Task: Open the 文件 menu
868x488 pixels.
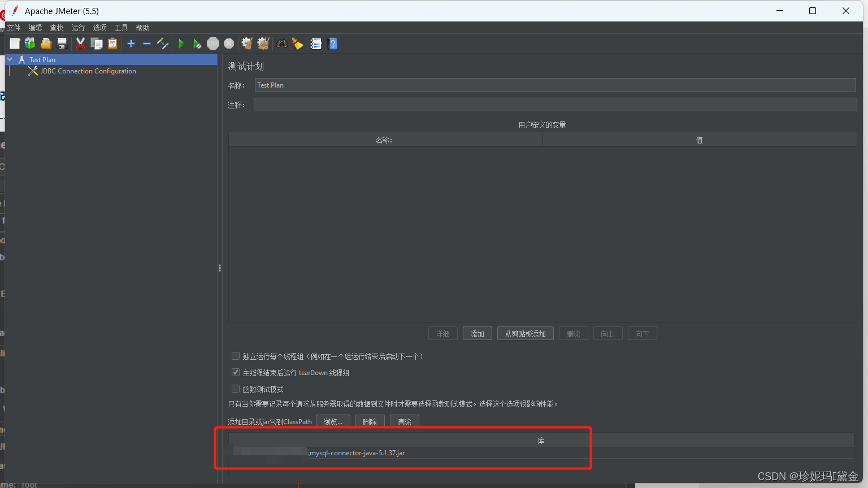Action: click(14, 28)
